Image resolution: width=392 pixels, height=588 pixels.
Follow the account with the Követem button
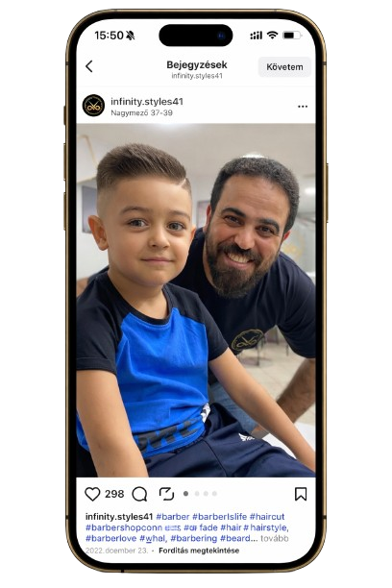[x=284, y=67]
